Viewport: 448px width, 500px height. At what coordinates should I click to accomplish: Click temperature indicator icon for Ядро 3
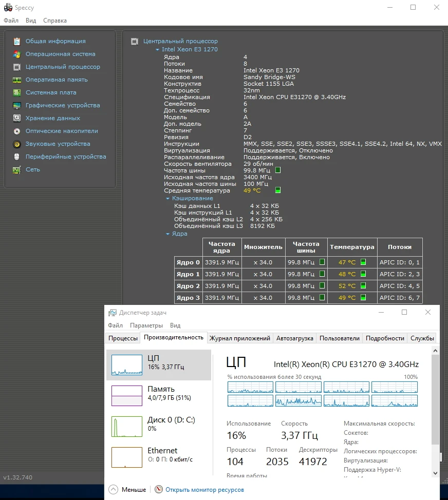pos(363,298)
